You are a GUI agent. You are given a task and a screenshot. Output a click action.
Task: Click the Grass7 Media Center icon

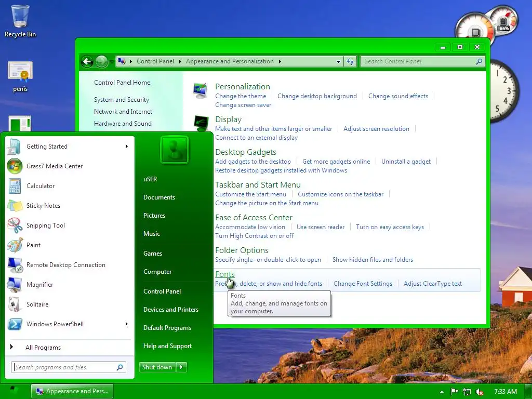[15, 166]
